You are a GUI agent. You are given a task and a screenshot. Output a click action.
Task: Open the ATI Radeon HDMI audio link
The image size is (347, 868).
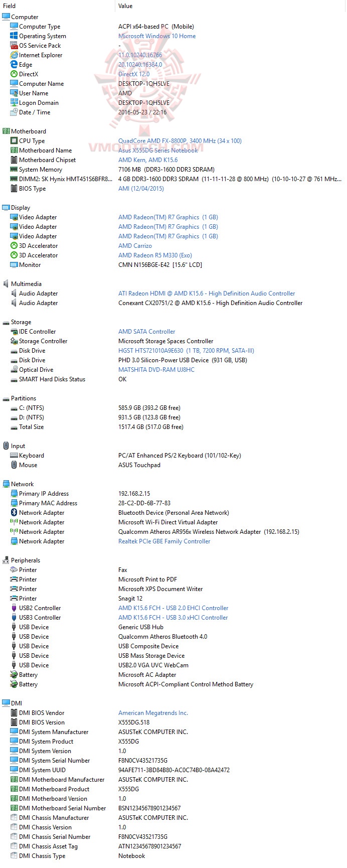point(207,294)
